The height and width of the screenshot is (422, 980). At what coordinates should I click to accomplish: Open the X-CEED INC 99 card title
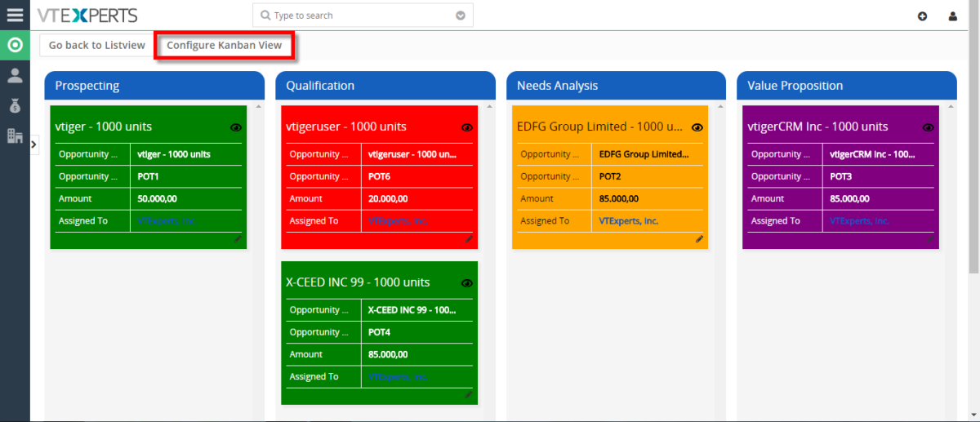pyautogui.click(x=358, y=282)
